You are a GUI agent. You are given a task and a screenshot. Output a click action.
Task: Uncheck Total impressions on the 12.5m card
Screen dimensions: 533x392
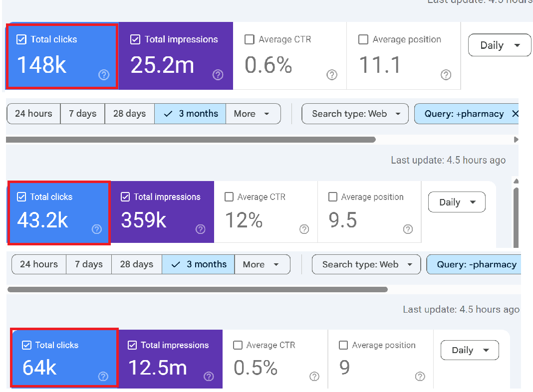coord(133,345)
